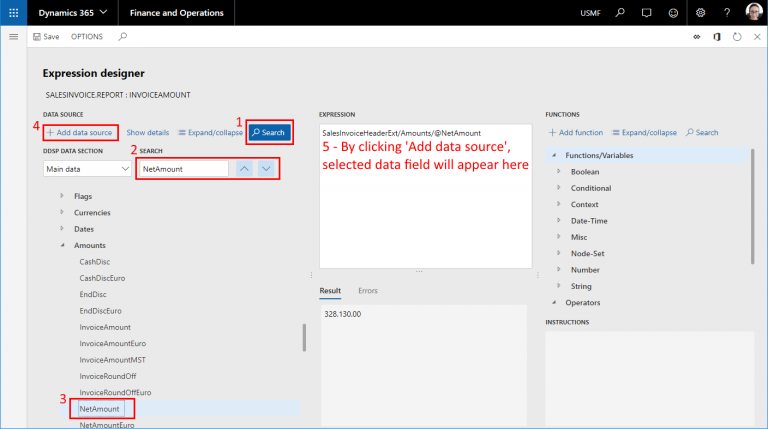Image resolution: width=768 pixels, height=429 pixels.
Task: Expand the Currencies tree node
Action: 63,213
